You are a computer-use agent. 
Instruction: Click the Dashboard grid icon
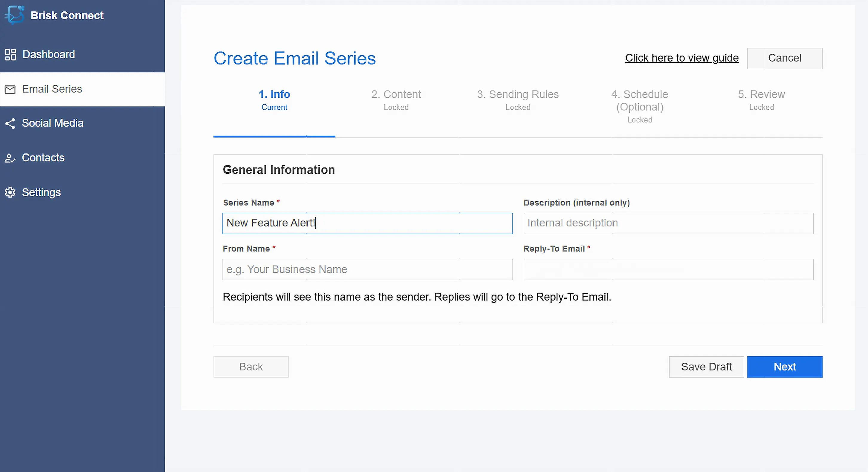[10, 55]
